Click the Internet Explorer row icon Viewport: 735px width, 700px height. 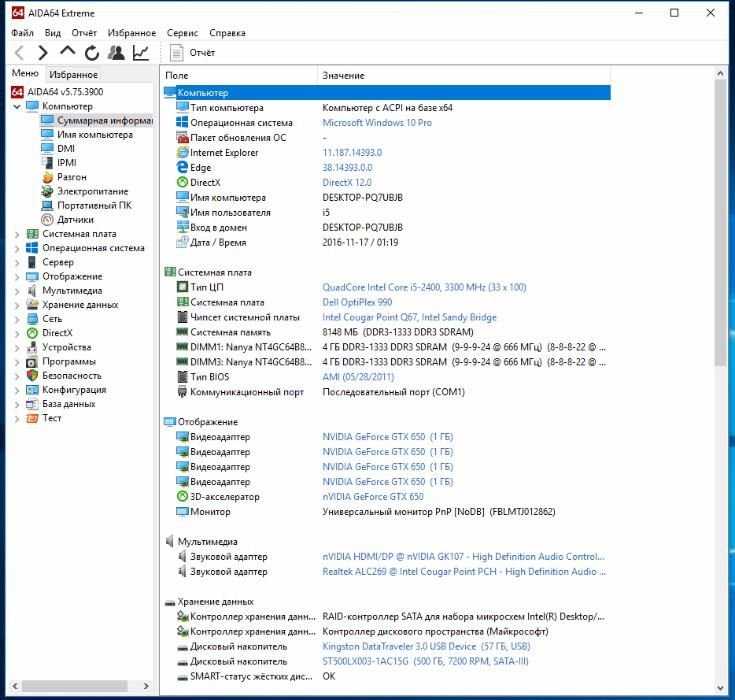pos(182,152)
